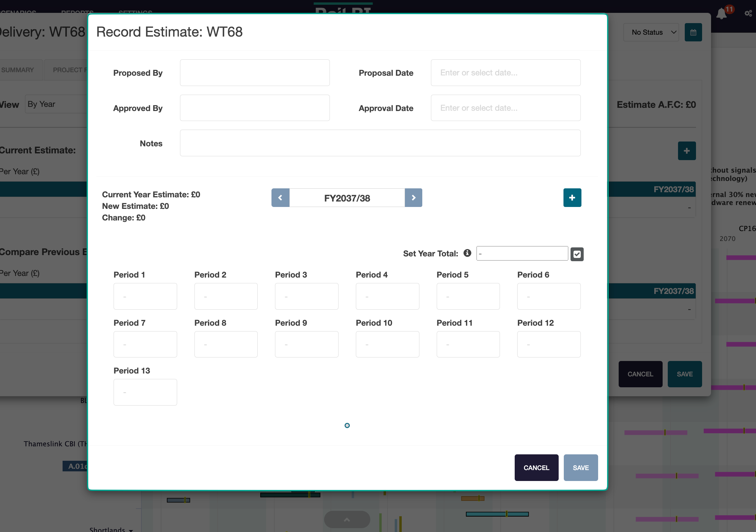Click SAVE in the Record Estimate dialog
This screenshot has width=756, height=532.
(580, 468)
